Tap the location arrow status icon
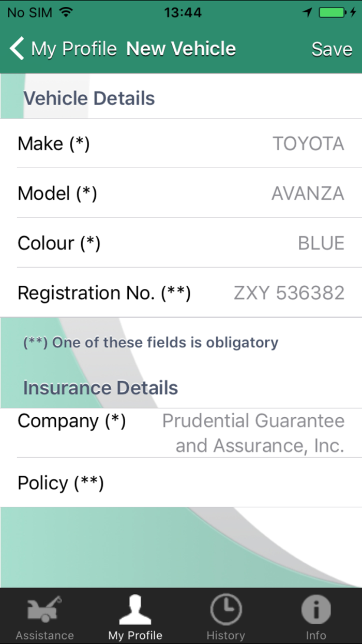 tap(308, 12)
